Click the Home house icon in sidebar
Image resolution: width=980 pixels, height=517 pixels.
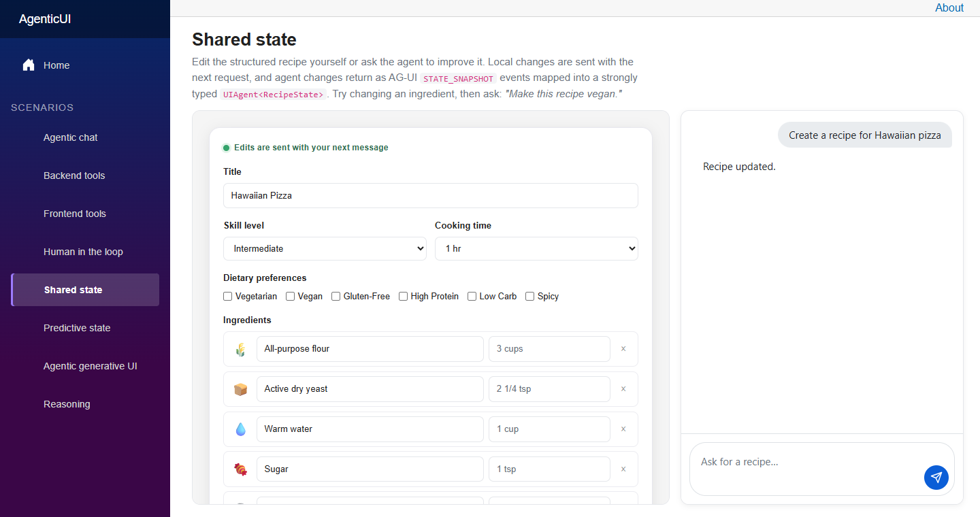pos(29,65)
